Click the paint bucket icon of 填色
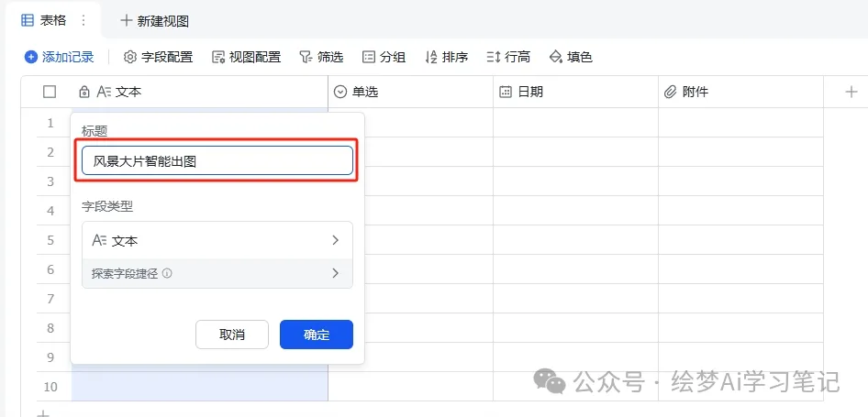 (555, 57)
